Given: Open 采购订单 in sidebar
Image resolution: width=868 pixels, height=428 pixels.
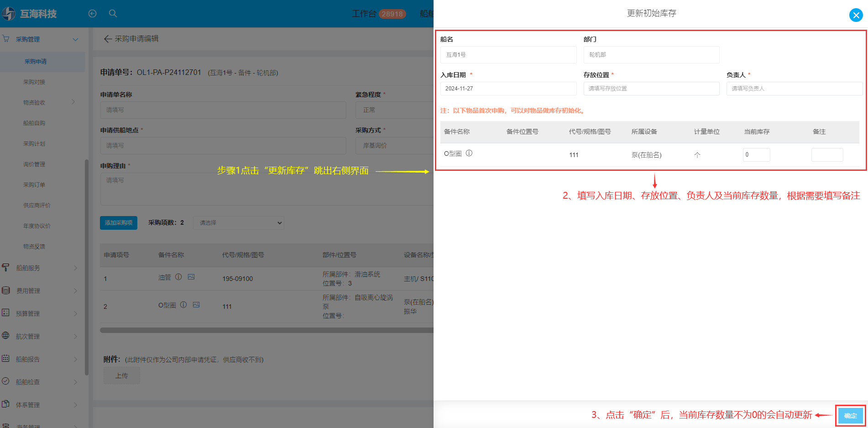Looking at the screenshot, I should point(34,185).
